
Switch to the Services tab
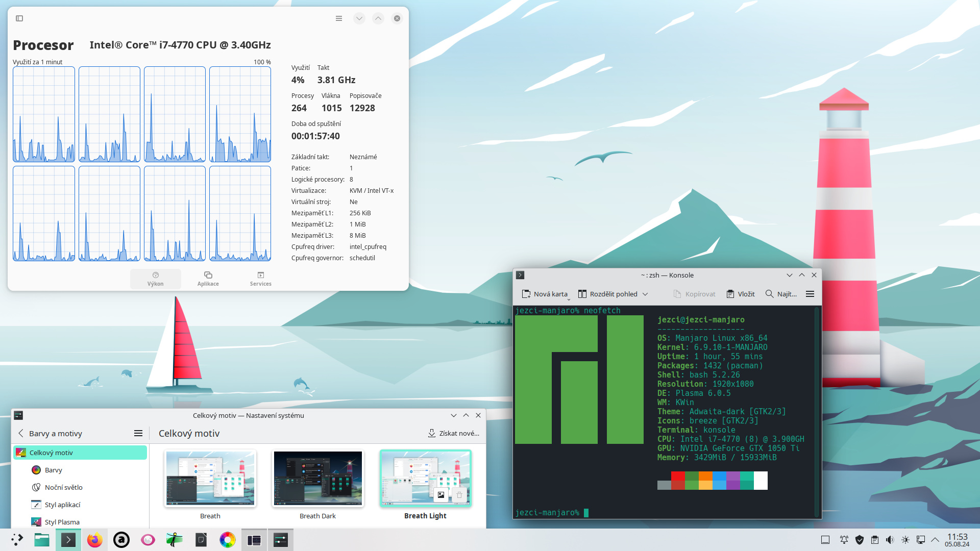(x=261, y=279)
